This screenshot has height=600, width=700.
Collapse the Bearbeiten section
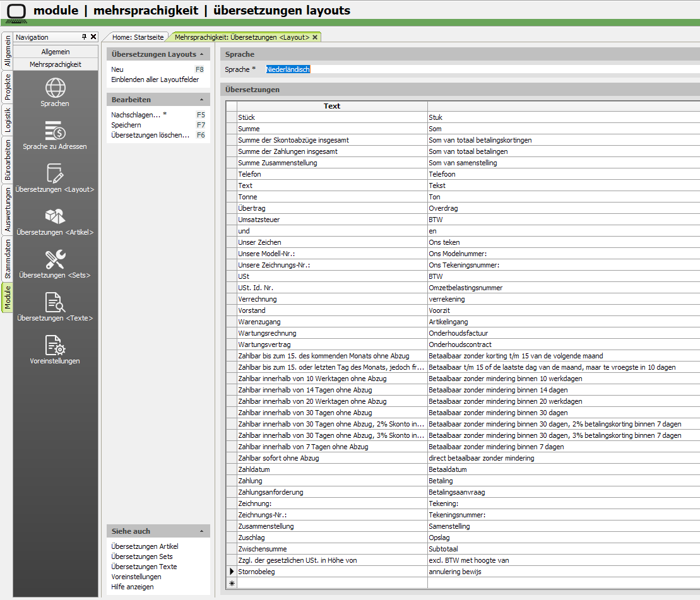click(202, 100)
